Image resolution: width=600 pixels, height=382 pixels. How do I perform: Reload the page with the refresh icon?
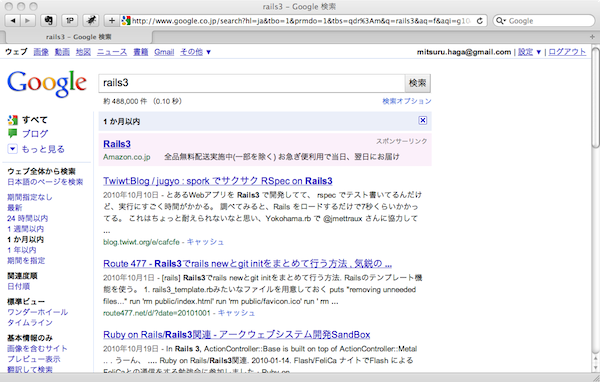(x=479, y=21)
